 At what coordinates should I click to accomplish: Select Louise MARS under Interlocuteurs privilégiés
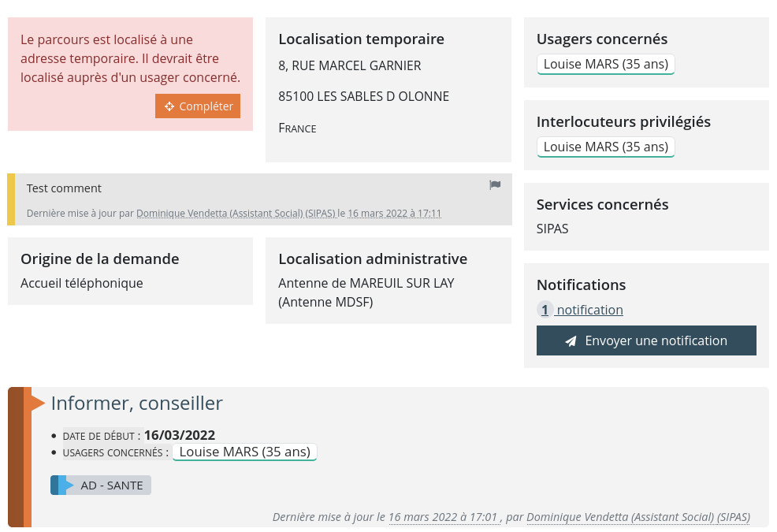pyautogui.click(x=605, y=147)
